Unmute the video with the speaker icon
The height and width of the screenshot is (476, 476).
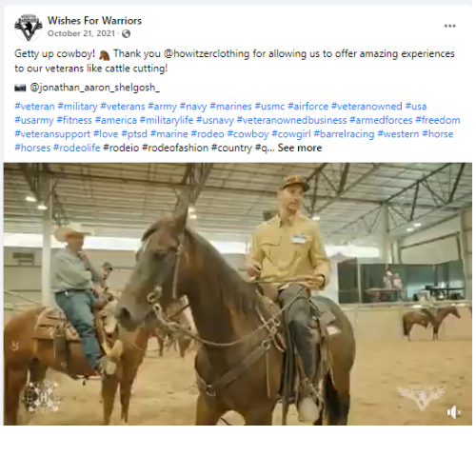point(454,412)
